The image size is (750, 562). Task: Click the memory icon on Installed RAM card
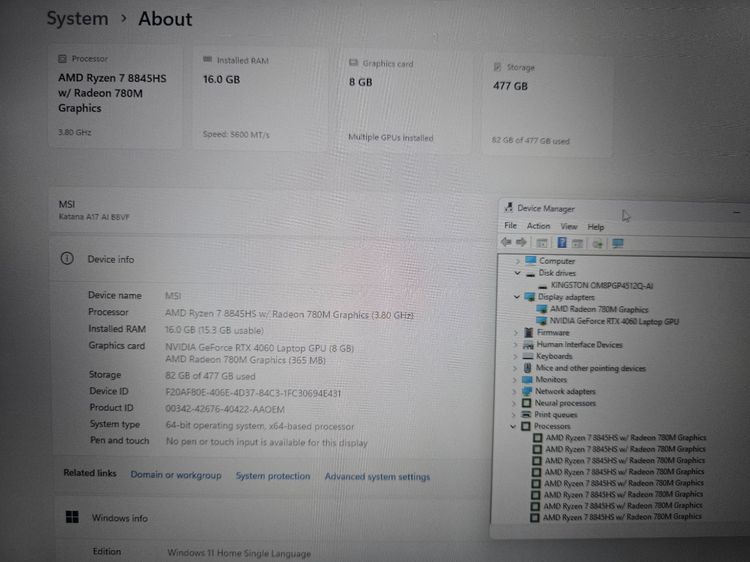(207, 59)
